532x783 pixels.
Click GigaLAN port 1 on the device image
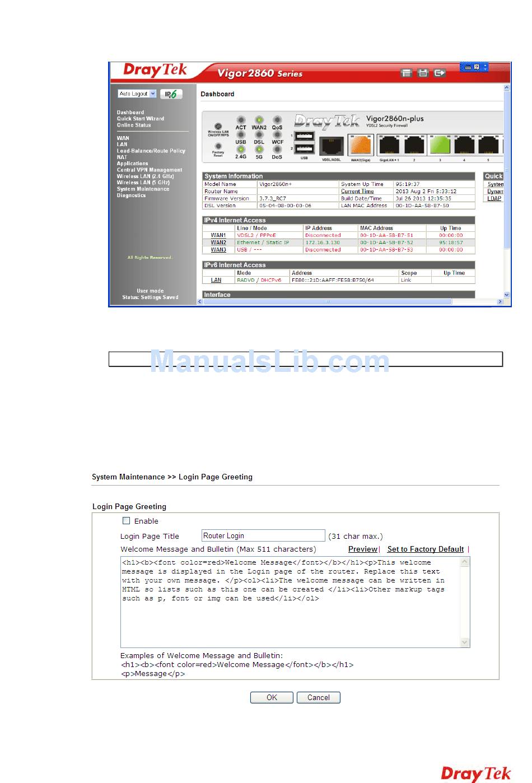(390, 145)
